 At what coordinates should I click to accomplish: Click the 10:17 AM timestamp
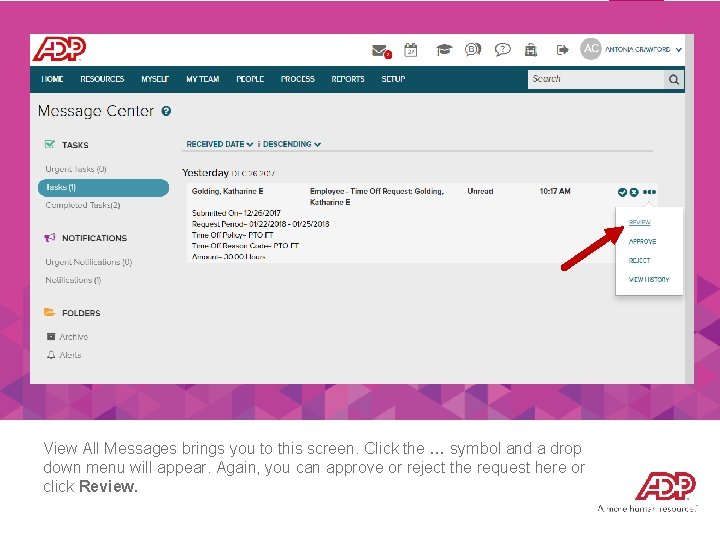555,191
